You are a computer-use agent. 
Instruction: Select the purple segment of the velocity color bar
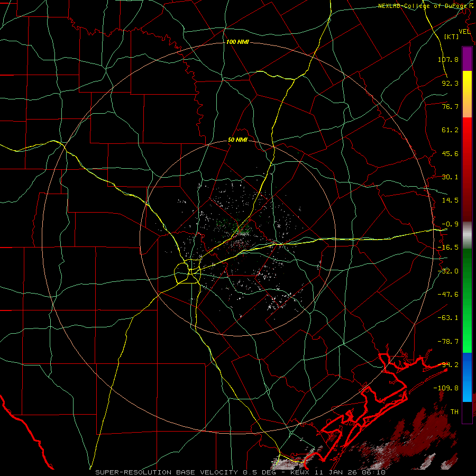467,59
